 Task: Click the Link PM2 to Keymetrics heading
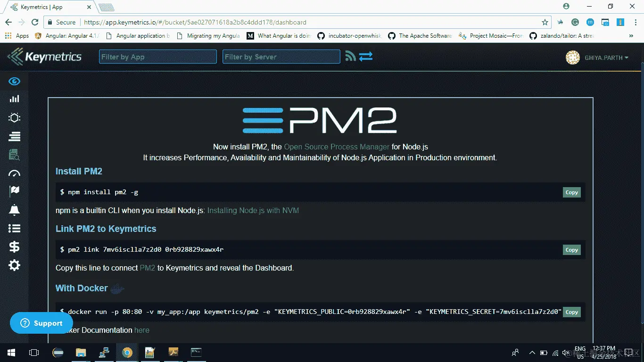pyautogui.click(x=106, y=229)
